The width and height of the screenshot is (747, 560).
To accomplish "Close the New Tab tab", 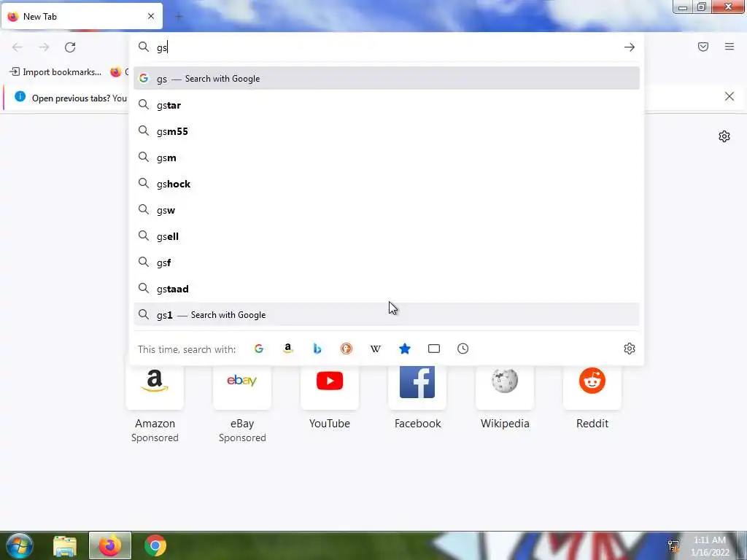I will coord(151,16).
